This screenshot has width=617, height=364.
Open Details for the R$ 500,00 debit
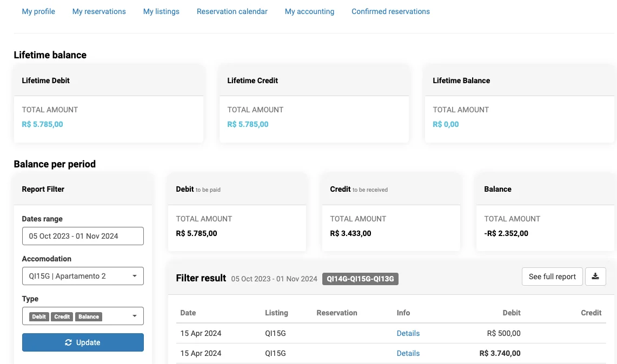click(408, 333)
